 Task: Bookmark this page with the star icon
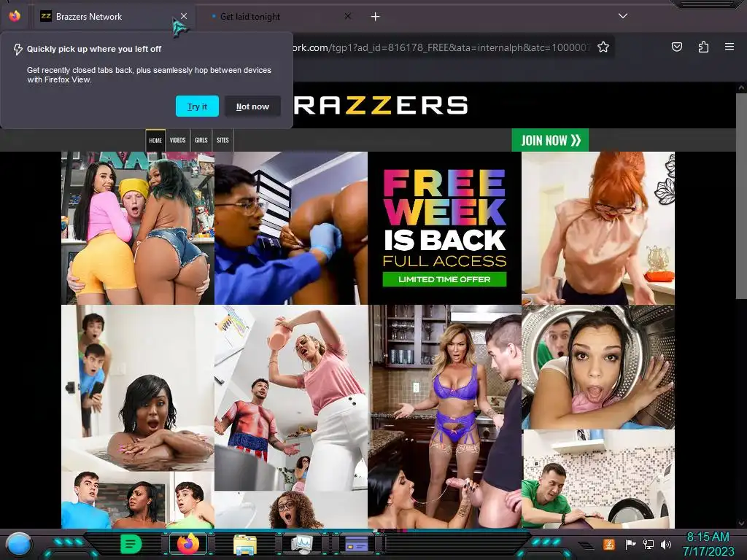click(x=603, y=47)
